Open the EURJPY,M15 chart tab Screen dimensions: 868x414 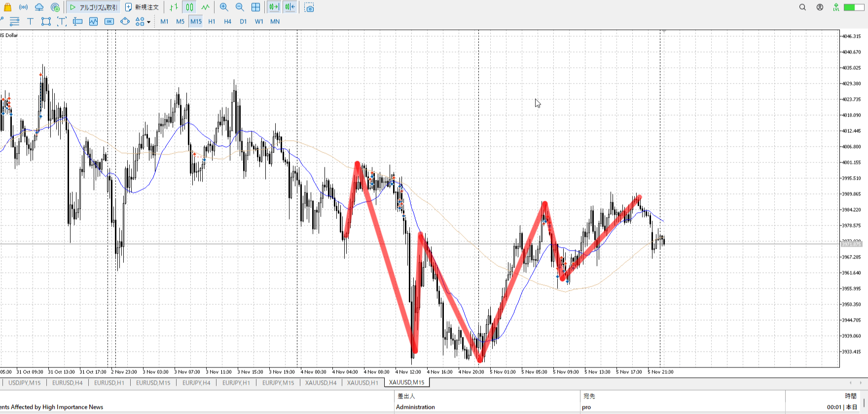click(x=278, y=382)
